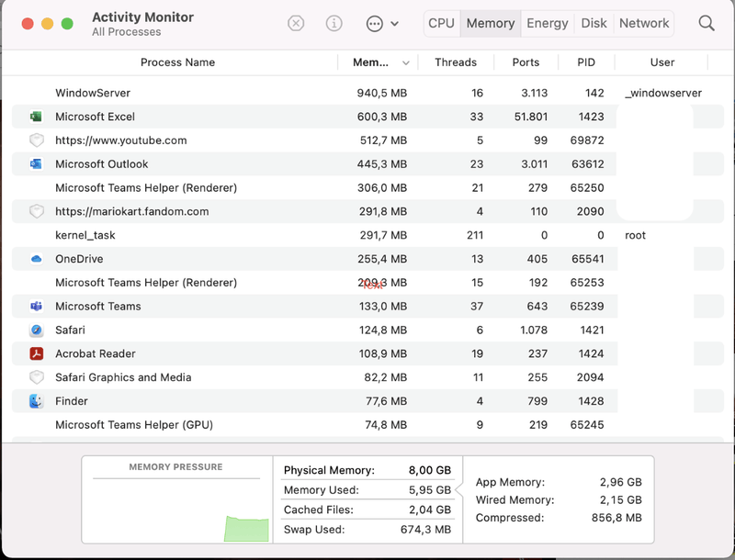Click the ellipsis more-options icon
735x560 pixels.
pos(374,24)
